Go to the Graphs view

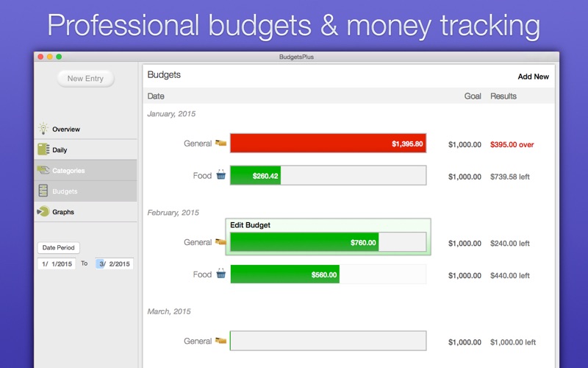(85, 212)
